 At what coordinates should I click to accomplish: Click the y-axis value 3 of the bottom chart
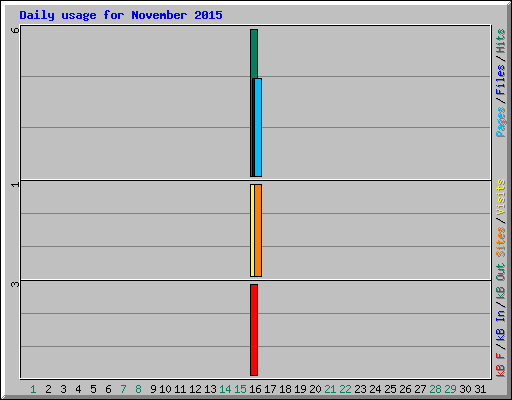(15, 284)
